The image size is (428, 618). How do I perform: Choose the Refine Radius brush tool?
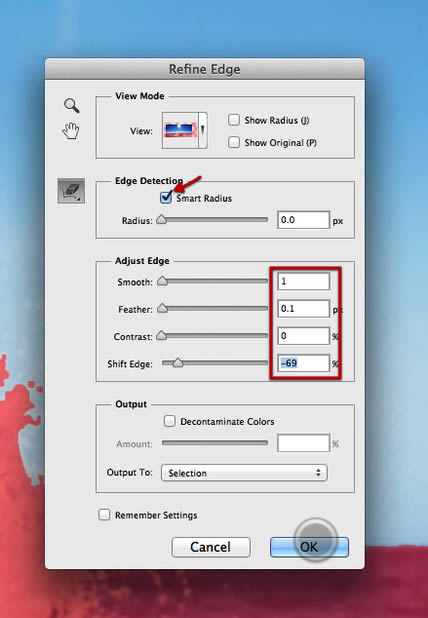pyautogui.click(x=71, y=191)
